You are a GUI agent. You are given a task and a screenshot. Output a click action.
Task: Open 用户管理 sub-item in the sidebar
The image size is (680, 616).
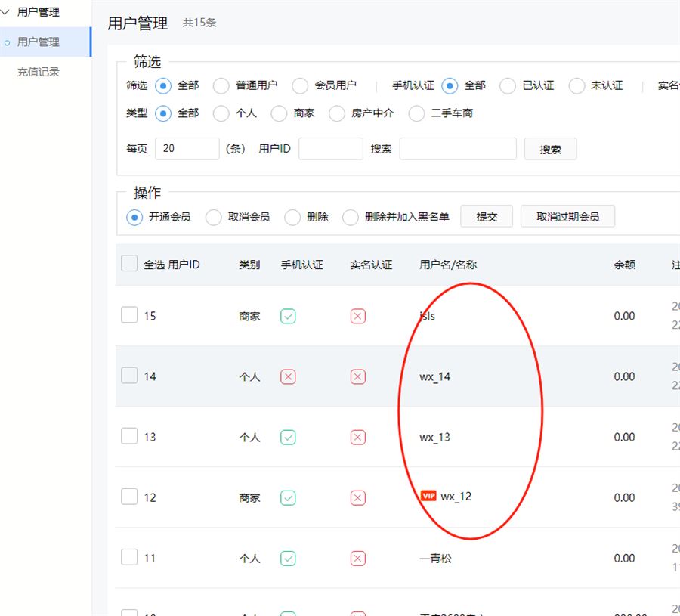point(39,42)
